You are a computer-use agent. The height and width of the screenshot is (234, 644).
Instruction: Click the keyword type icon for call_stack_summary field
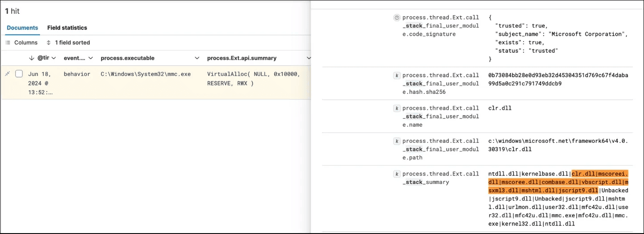pos(396,174)
